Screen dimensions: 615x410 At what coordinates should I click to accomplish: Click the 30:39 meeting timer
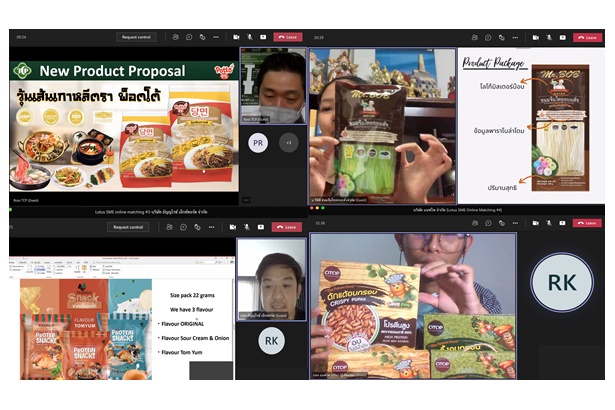318,38
